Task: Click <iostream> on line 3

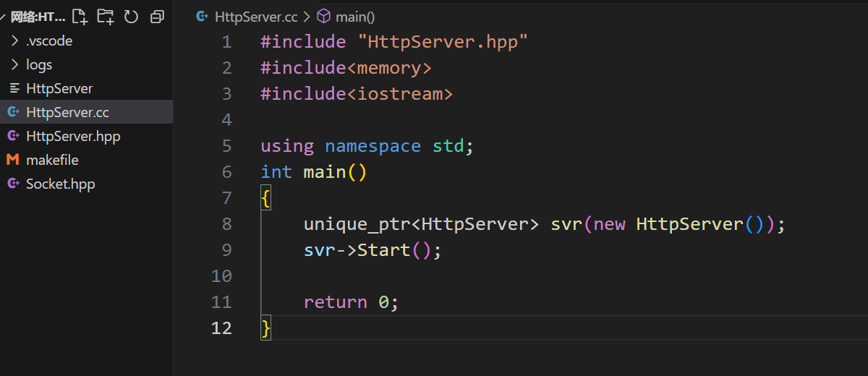Action: tap(400, 94)
